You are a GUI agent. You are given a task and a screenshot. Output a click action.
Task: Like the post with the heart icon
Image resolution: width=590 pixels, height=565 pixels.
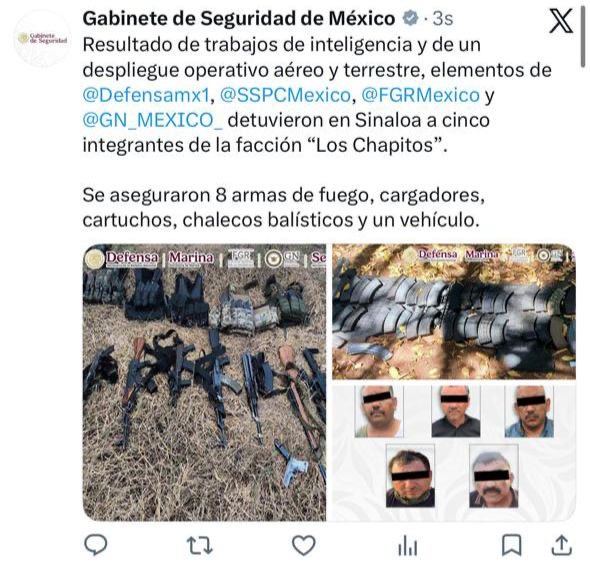coord(304,545)
